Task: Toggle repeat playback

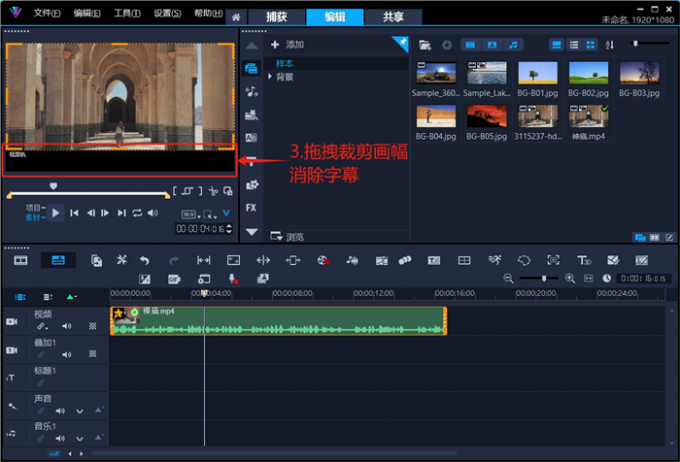Action: click(x=137, y=213)
